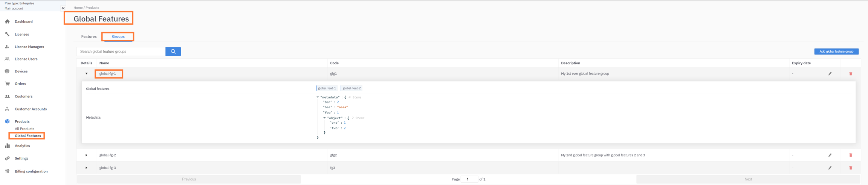Viewport: 868px width, 185px height.
Task: Focus the global feature groups search field
Action: tap(121, 52)
